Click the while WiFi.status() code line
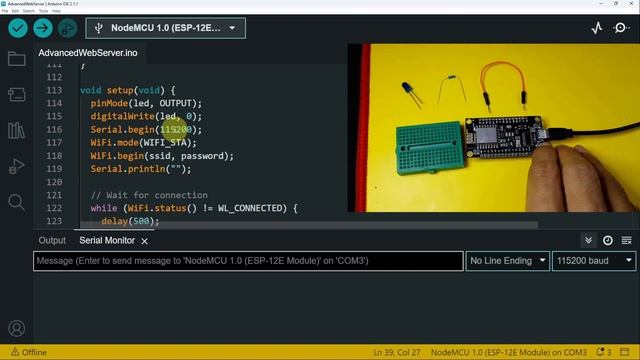The image size is (640, 360). [x=194, y=208]
